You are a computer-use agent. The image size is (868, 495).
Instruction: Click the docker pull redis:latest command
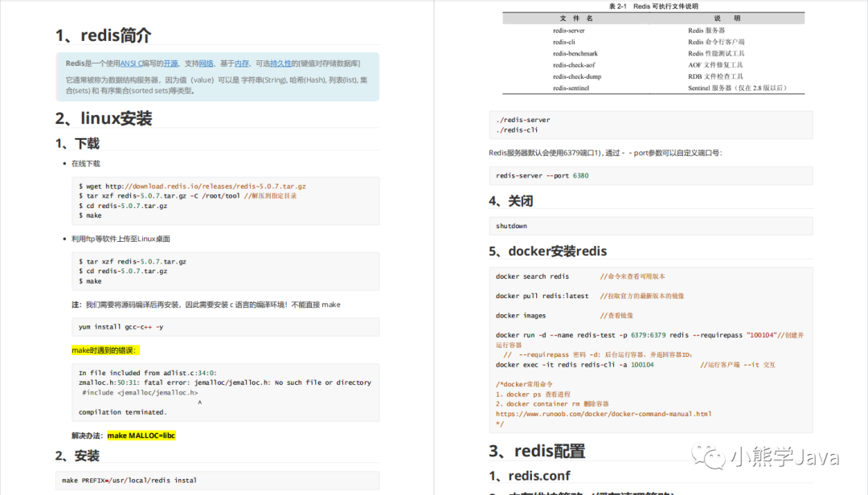coord(542,297)
